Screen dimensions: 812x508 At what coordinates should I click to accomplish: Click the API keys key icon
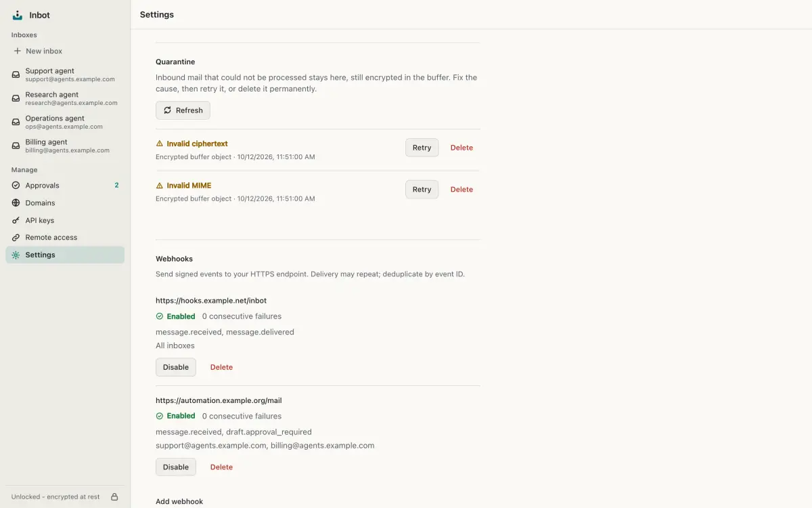click(16, 220)
